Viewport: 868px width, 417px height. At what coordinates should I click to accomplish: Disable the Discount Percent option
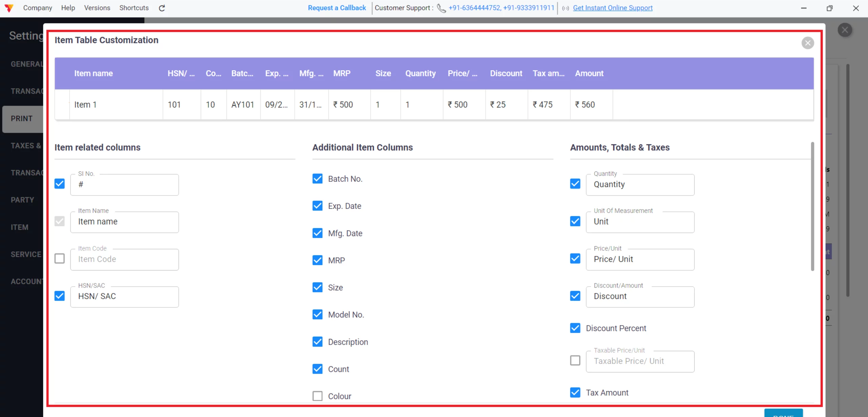coord(575,327)
